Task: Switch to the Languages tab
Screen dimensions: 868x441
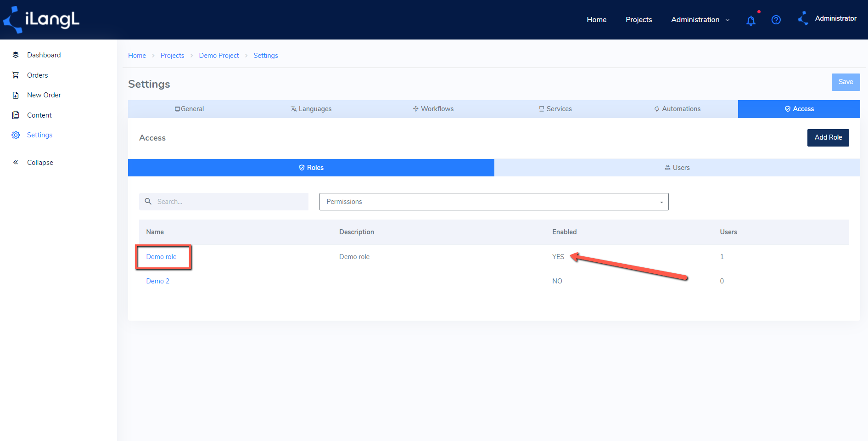Action: tap(311, 109)
